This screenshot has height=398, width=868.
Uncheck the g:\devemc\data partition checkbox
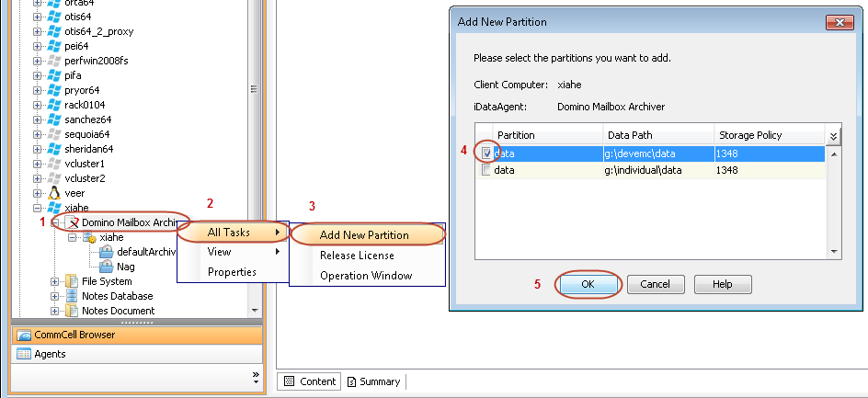(x=486, y=154)
